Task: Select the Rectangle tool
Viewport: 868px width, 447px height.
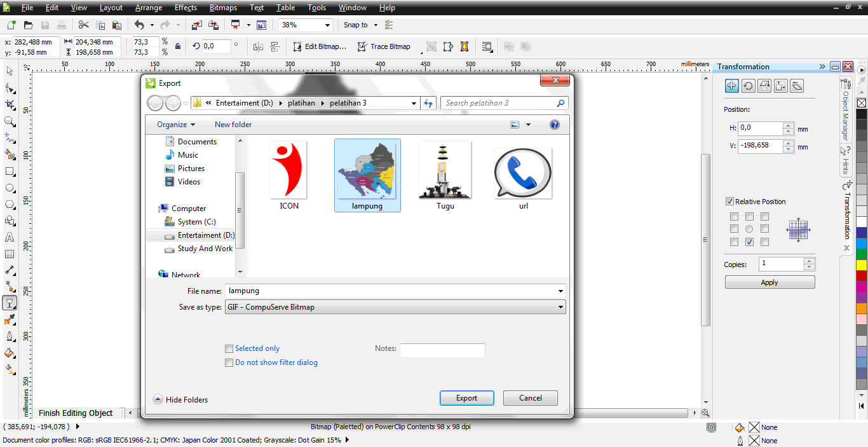Action: click(10, 171)
